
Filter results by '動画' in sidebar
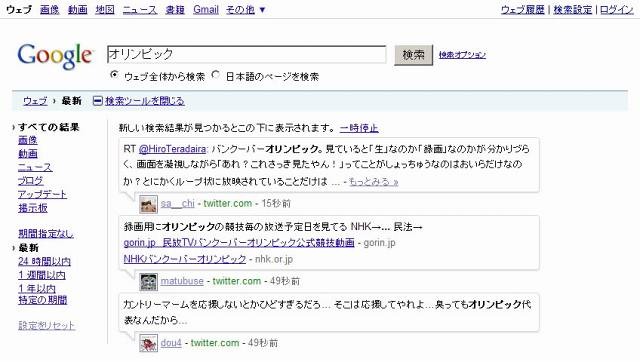click(28, 154)
